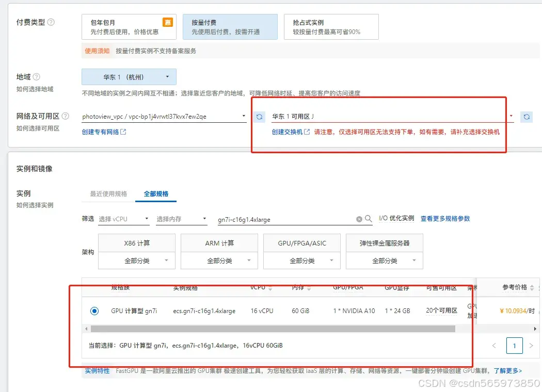Refresh the photoview_vpc network list
Screen dimensions: 542x392
259,117
